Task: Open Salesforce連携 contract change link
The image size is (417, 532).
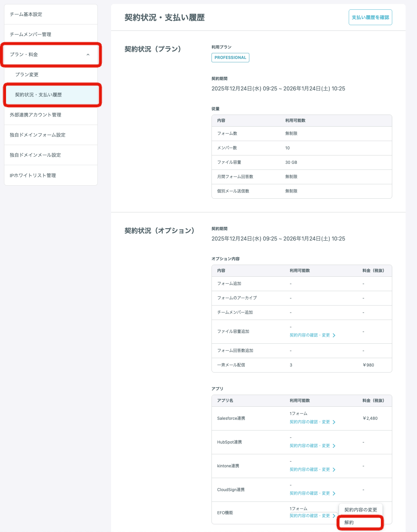Action: point(310,422)
